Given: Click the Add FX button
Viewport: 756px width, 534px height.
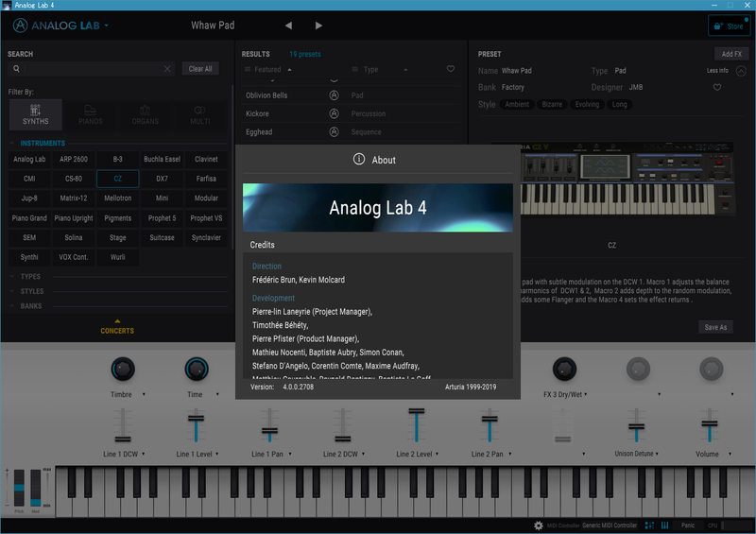Looking at the screenshot, I should pos(731,54).
